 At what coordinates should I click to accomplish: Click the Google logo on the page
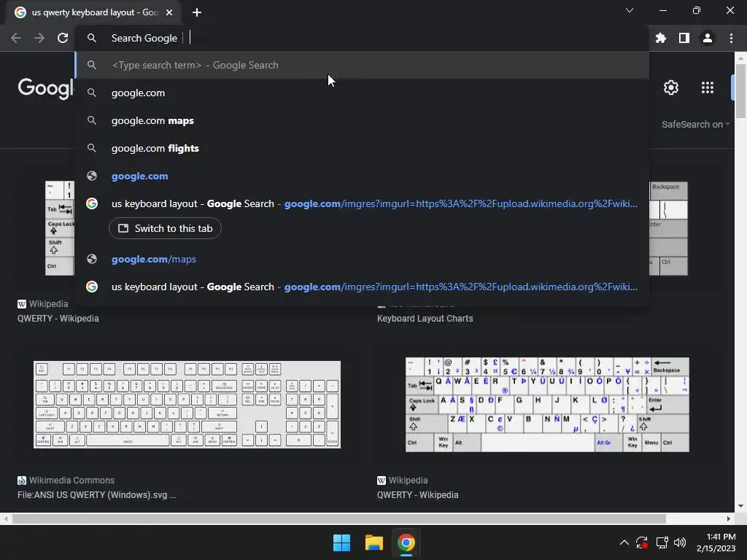(46, 88)
